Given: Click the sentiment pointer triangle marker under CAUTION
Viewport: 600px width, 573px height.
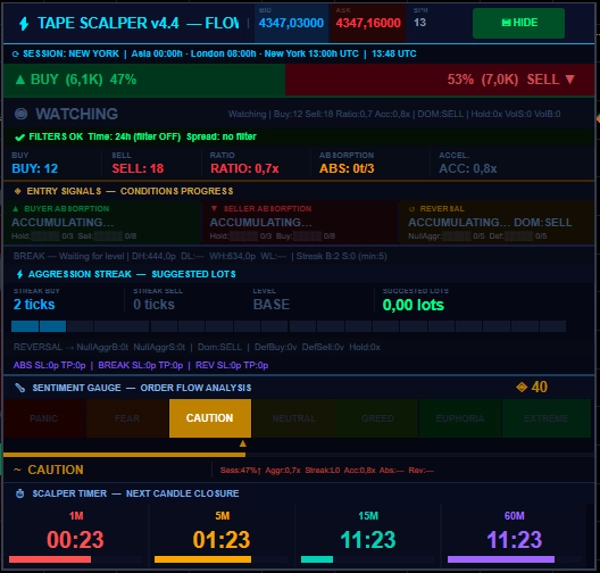Looking at the screenshot, I should [243, 444].
